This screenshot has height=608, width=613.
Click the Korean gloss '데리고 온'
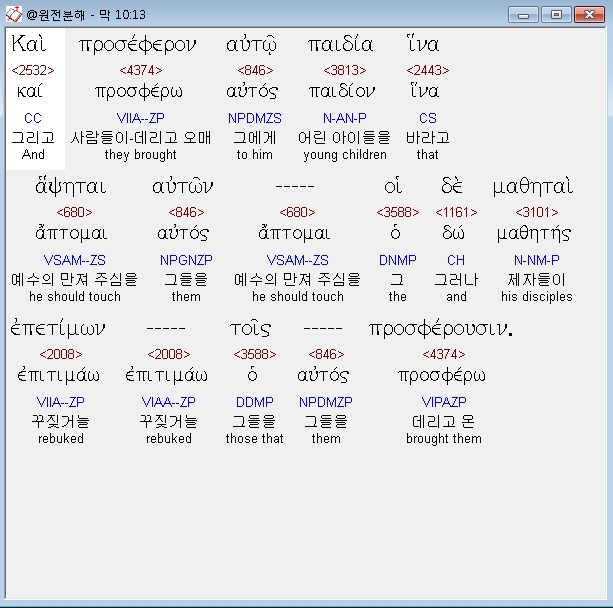click(x=444, y=421)
